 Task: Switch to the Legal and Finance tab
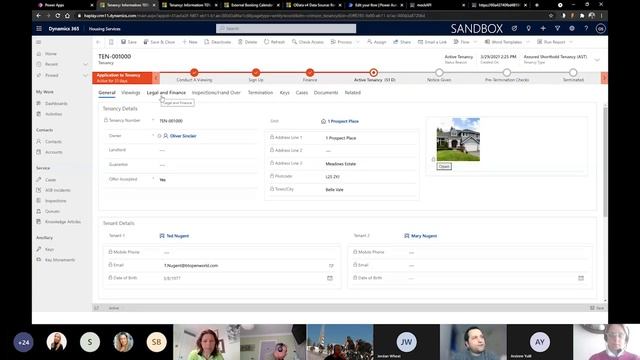(166, 93)
